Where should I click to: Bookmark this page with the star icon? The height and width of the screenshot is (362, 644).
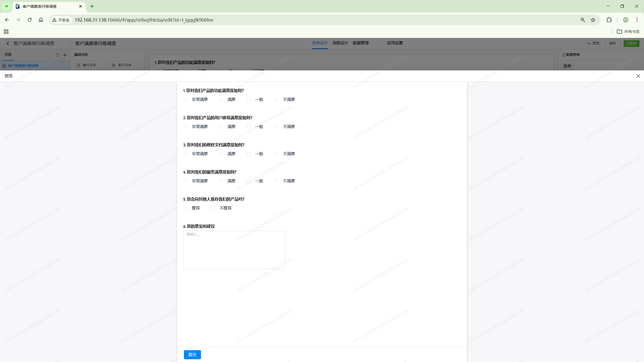(593, 20)
